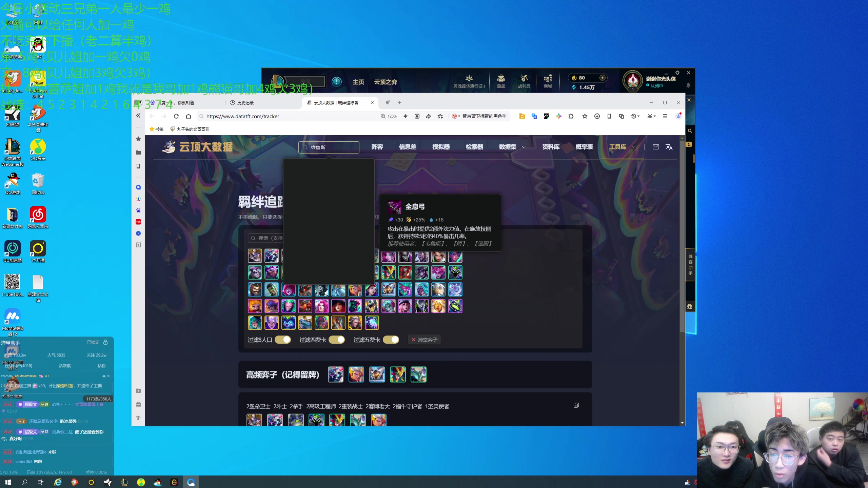Open the League client 藏品 collection icon

point(501,81)
